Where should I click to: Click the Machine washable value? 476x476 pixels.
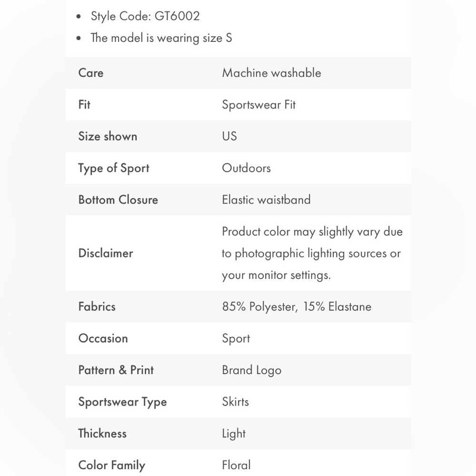point(271,73)
